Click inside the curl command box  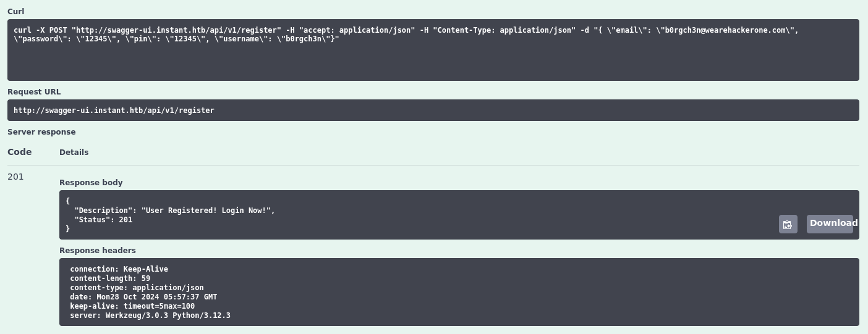click(x=433, y=50)
